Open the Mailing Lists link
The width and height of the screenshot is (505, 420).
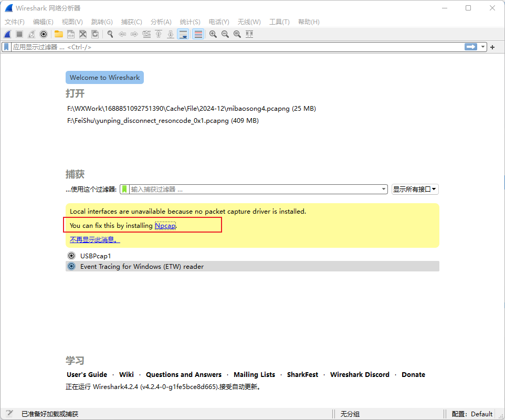[254, 374]
